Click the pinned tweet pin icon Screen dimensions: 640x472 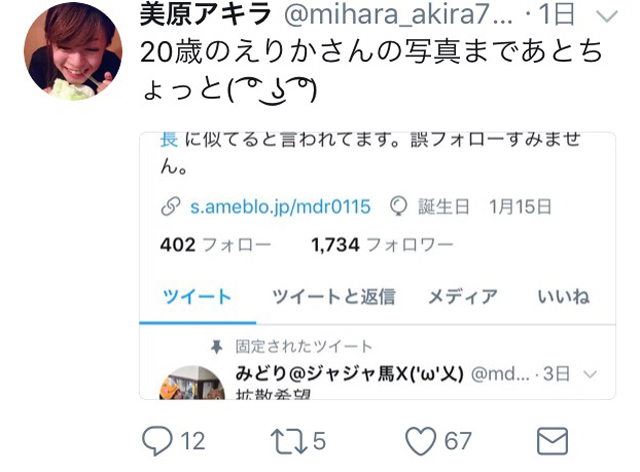[216, 347]
